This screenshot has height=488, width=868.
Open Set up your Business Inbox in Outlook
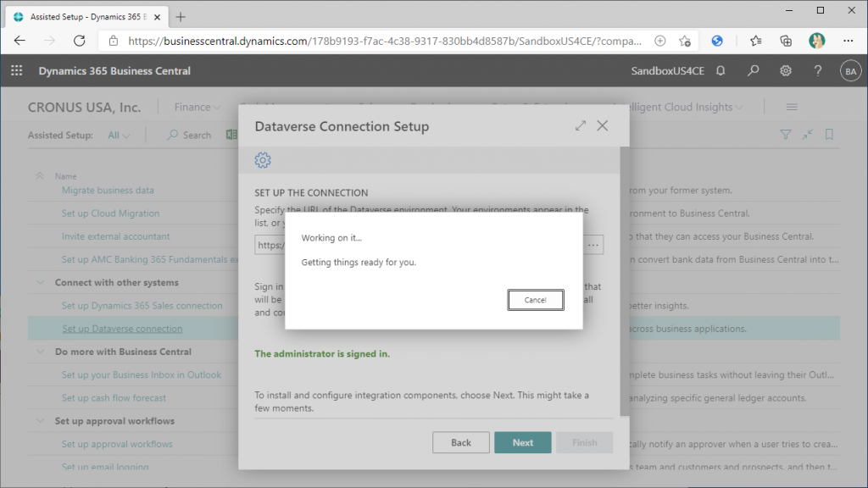tap(142, 374)
